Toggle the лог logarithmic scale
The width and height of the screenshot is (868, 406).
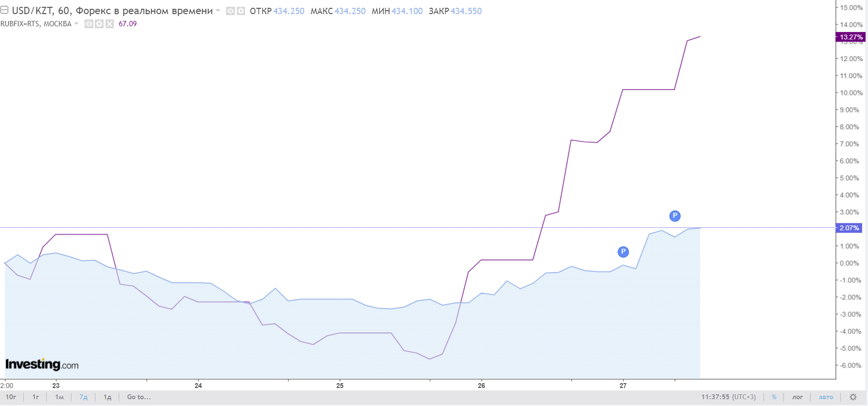coord(797,397)
